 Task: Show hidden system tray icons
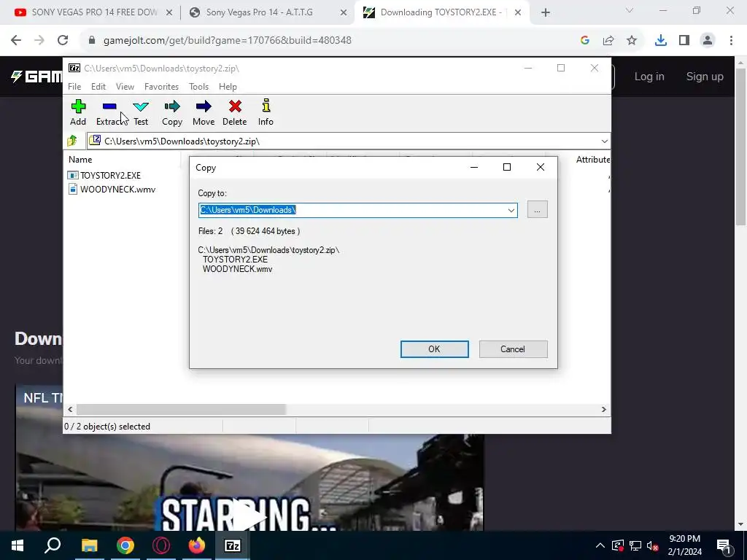coord(600,545)
